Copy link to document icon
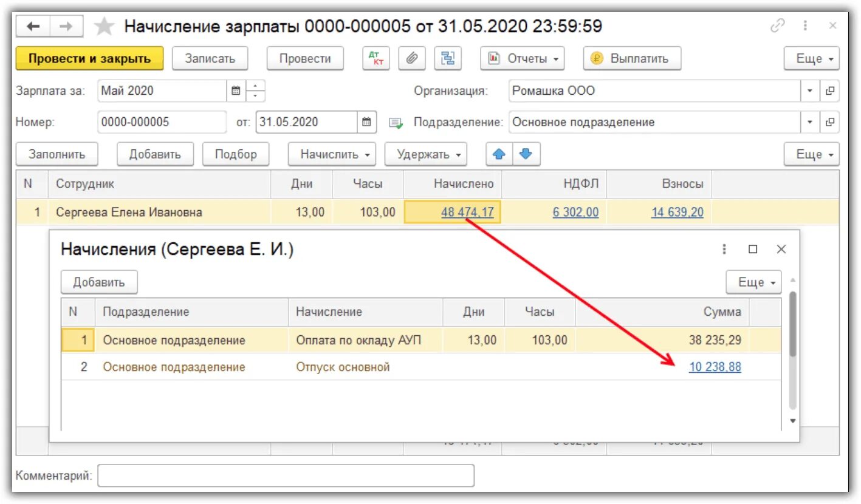 coord(777,26)
